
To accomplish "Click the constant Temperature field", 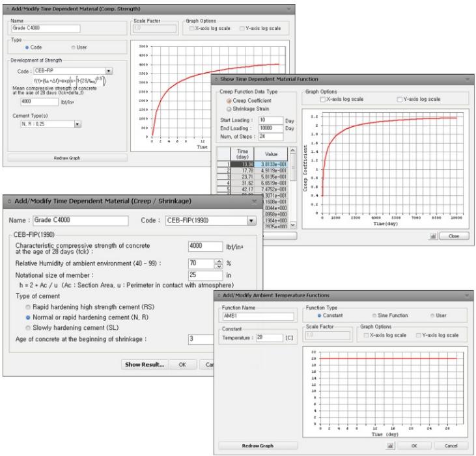I will [x=270, y=338].
